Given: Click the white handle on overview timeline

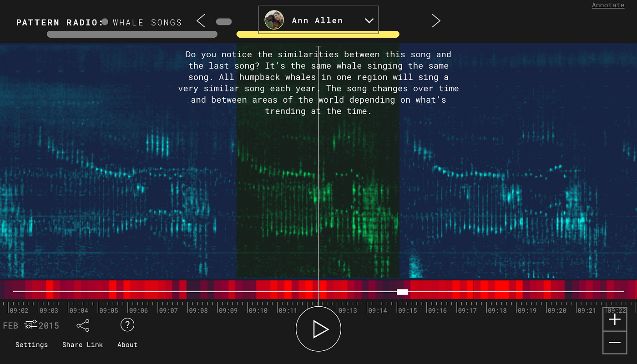Looking at the screenshot, I should (402, 292).
